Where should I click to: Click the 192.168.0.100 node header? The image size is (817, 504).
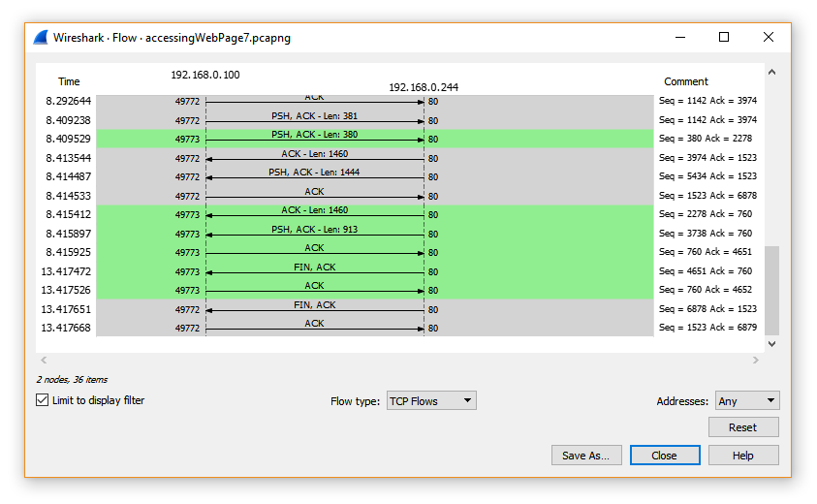point(205,75)
